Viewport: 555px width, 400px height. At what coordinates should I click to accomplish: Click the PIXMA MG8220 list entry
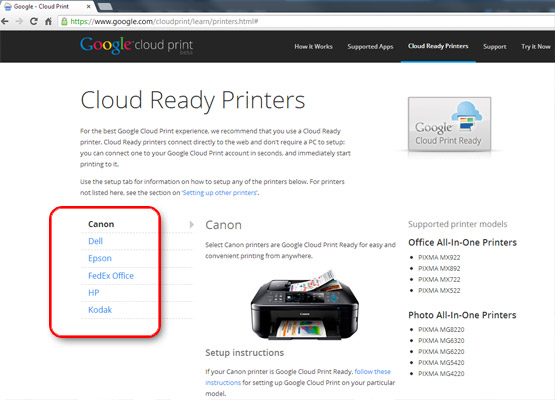[x=441, y=330]
